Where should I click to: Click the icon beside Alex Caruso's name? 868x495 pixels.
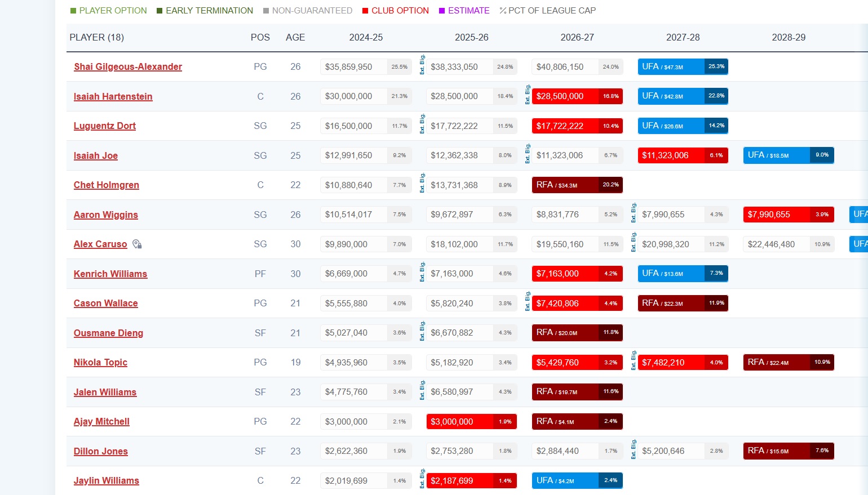(137, 244)
